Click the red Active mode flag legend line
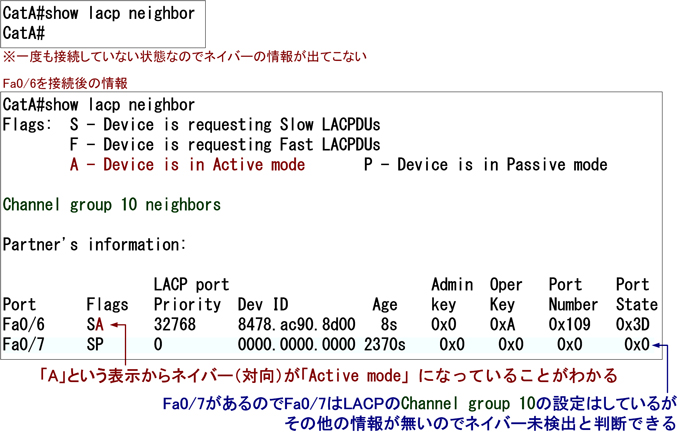 pos(187,165)
